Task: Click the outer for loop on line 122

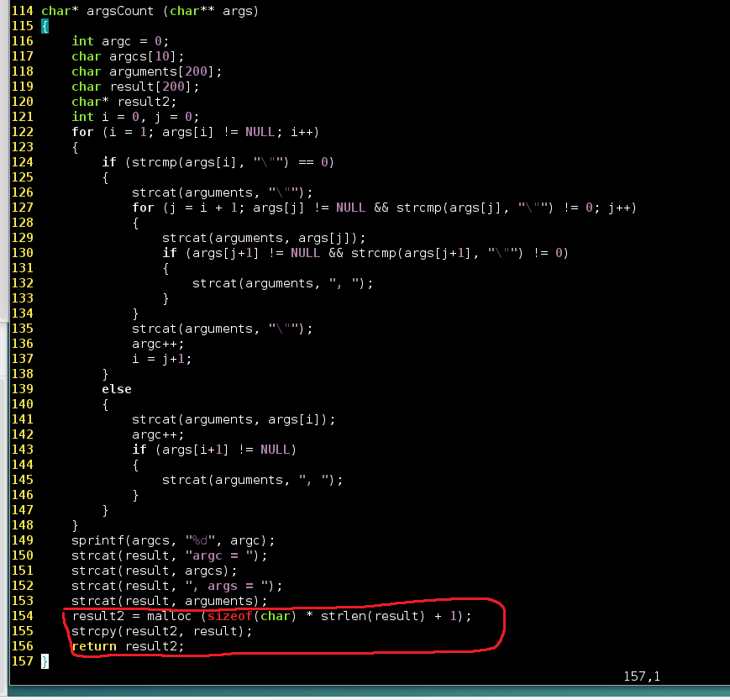Action: point(196,132)
